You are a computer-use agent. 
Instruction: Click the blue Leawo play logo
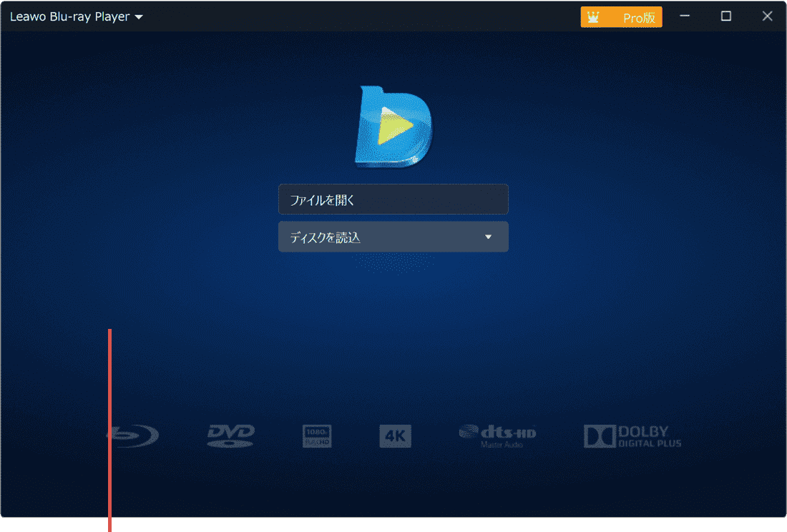393,128
